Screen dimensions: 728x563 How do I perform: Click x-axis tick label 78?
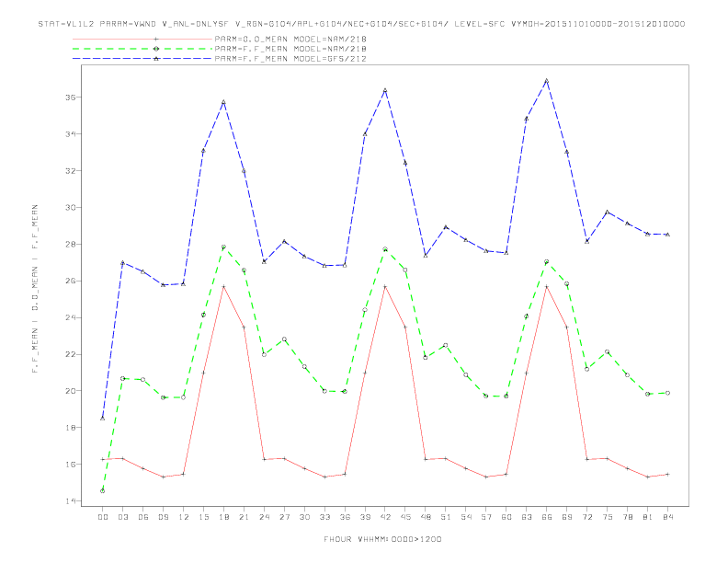coord(627,517)
